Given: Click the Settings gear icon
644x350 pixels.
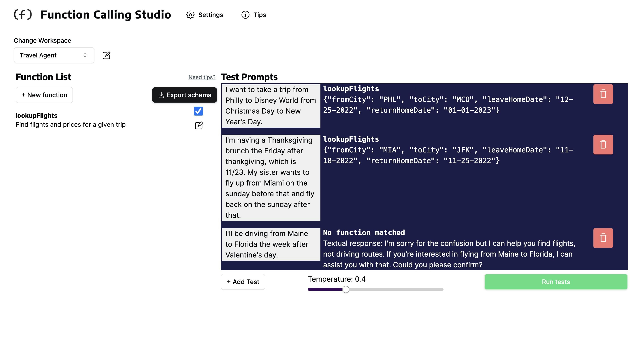Looking at the screenshot, I should click(x=190, y=15).
